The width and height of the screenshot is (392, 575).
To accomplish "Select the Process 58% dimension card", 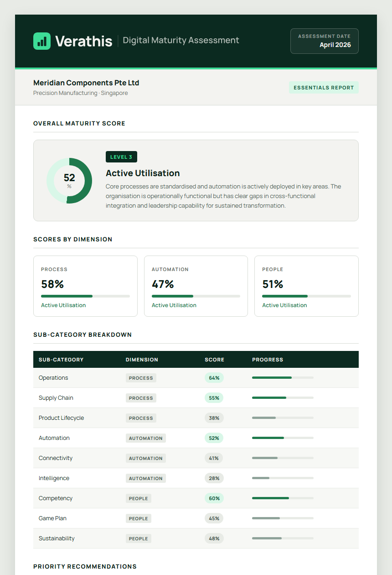I will 85,286.
